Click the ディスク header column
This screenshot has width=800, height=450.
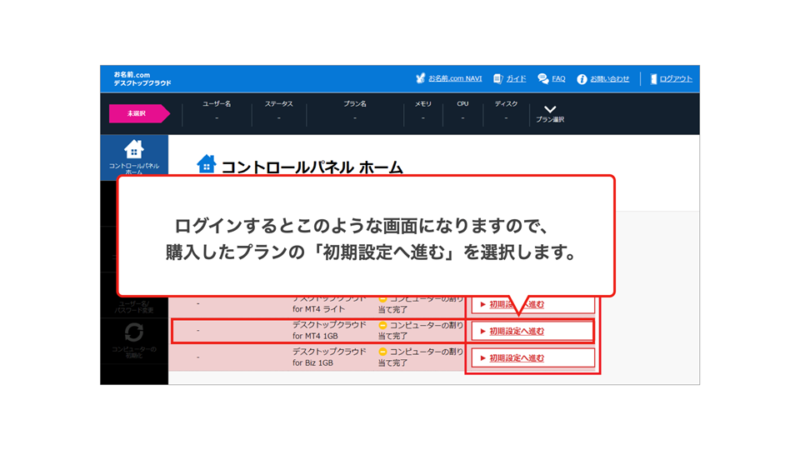pos(506,104)
